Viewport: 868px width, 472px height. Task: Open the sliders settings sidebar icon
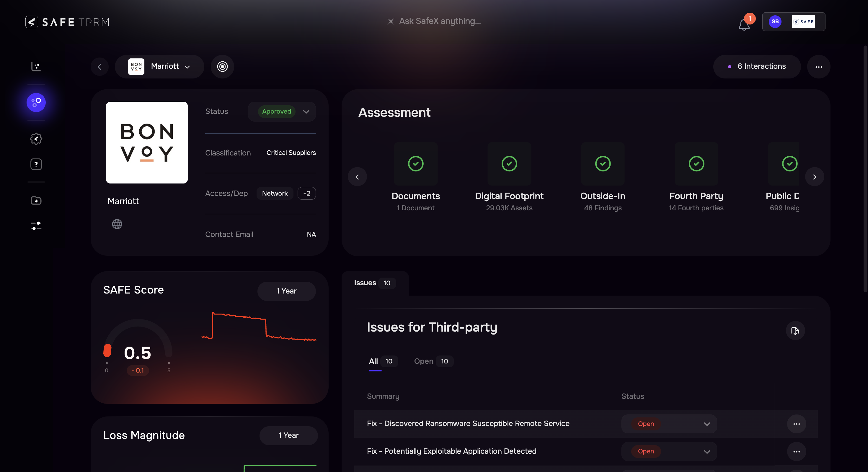click(36, 226)
